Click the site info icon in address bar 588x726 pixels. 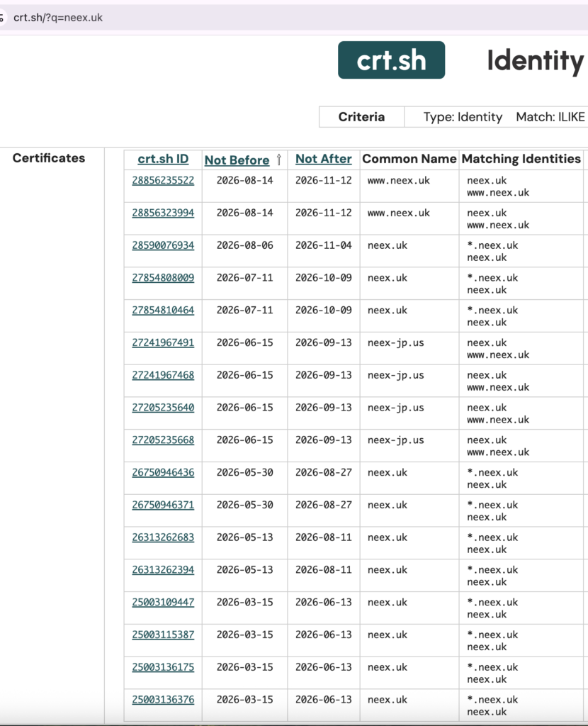coord(2,18)
